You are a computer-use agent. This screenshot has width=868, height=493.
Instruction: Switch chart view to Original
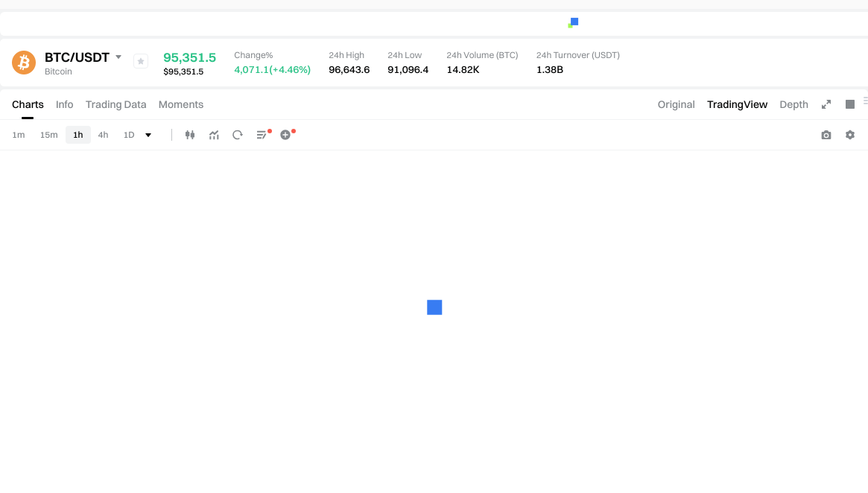[x=676, y=104]
